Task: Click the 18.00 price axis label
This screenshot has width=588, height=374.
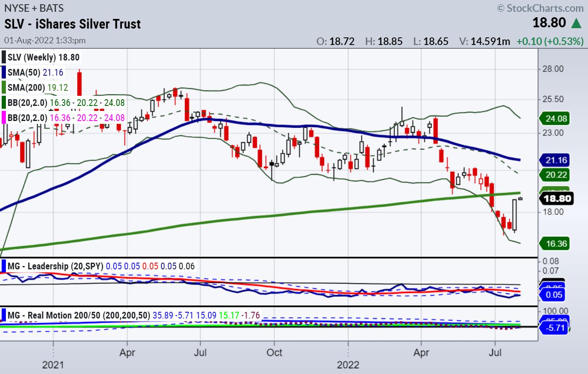Action: (x=553, y=211)
